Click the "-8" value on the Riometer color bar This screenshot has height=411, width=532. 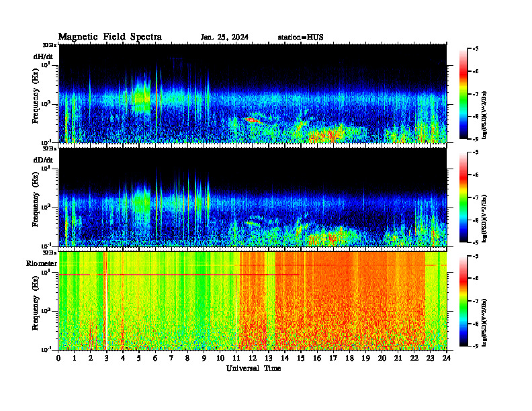476,324
